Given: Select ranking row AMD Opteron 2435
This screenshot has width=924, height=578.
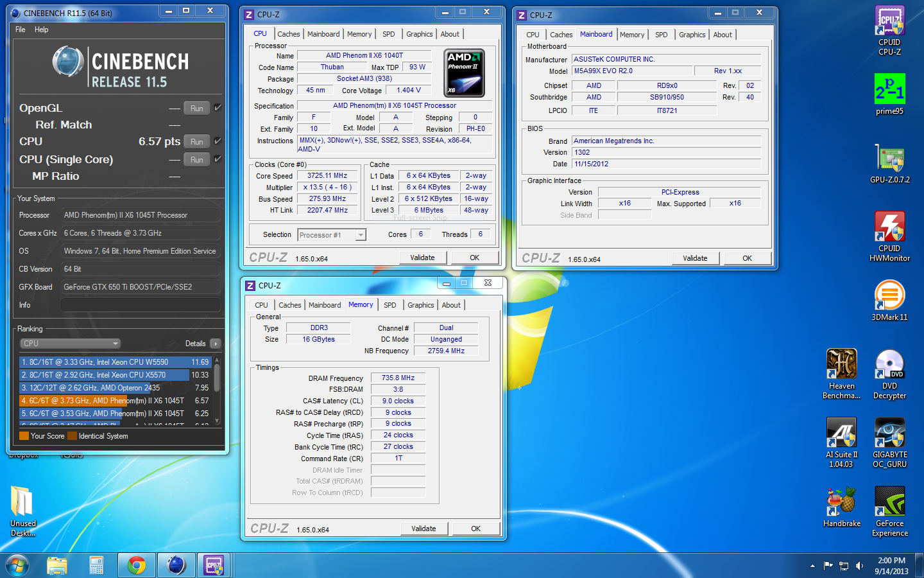Looking at the screenshot, I should coord(116,388).
